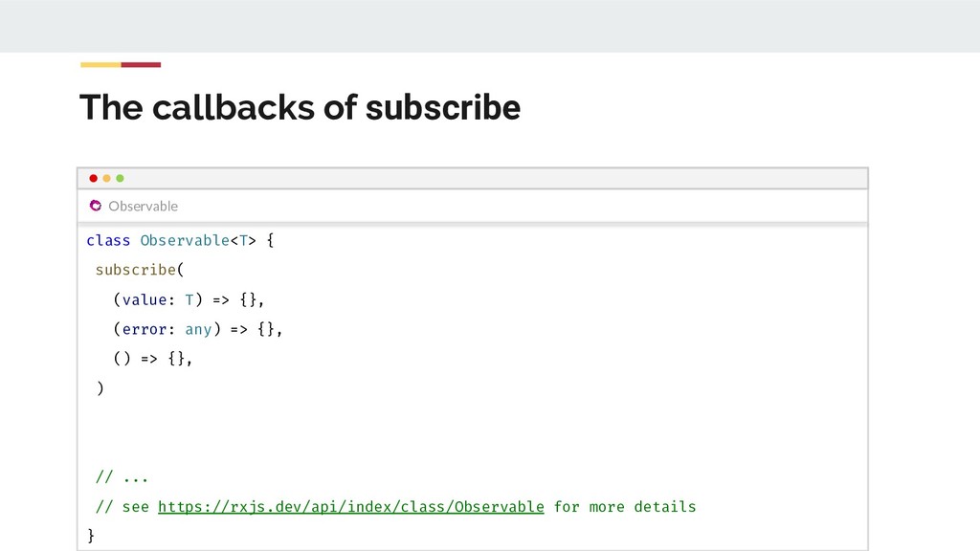980x551 pixels.
Task: Click the 'error' parameter in the second callback
Action: [145, 329]
